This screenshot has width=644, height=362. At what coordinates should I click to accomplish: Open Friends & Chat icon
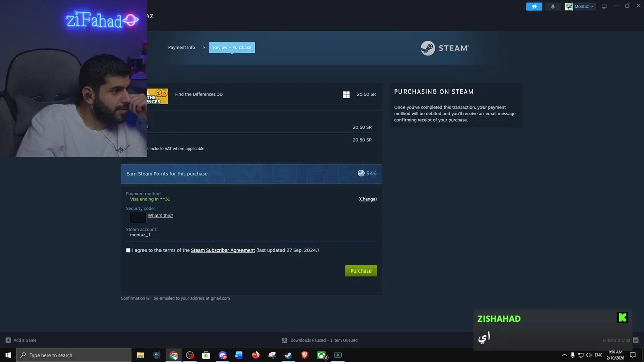point(636,340)
